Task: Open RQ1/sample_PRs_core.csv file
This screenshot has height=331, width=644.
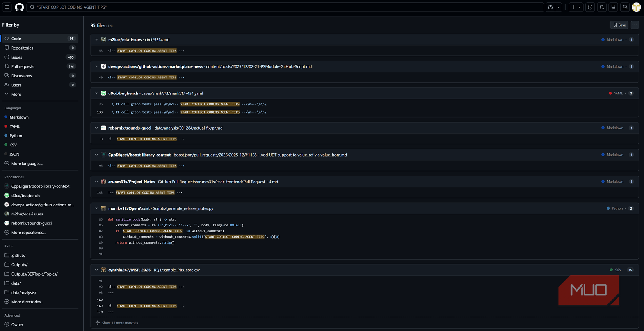Action: point(177,270)
